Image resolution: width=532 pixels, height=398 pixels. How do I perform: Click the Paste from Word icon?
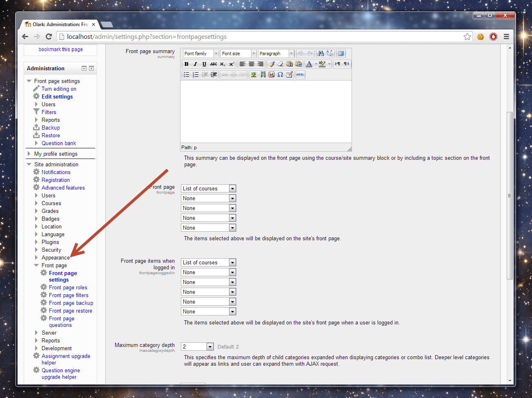[298, 64]
